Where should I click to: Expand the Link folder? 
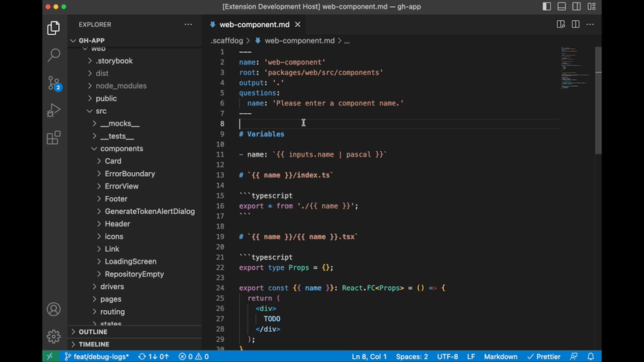135,249
